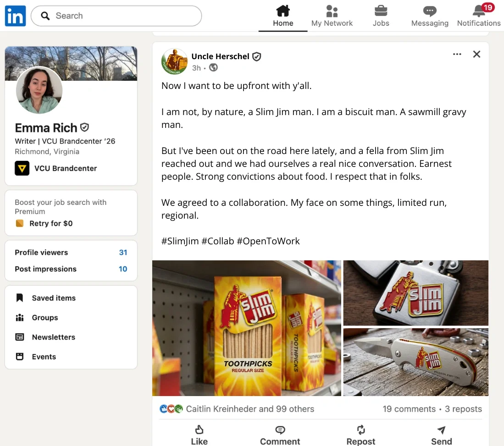This screenshot has width=504, height=446.
Task: Send the post via message
Action: pos(441,435)
